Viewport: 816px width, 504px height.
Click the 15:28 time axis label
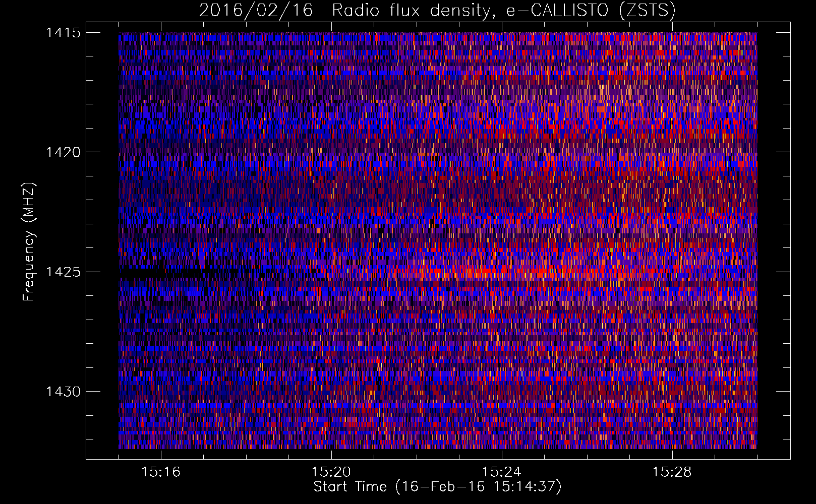point(672,472)
